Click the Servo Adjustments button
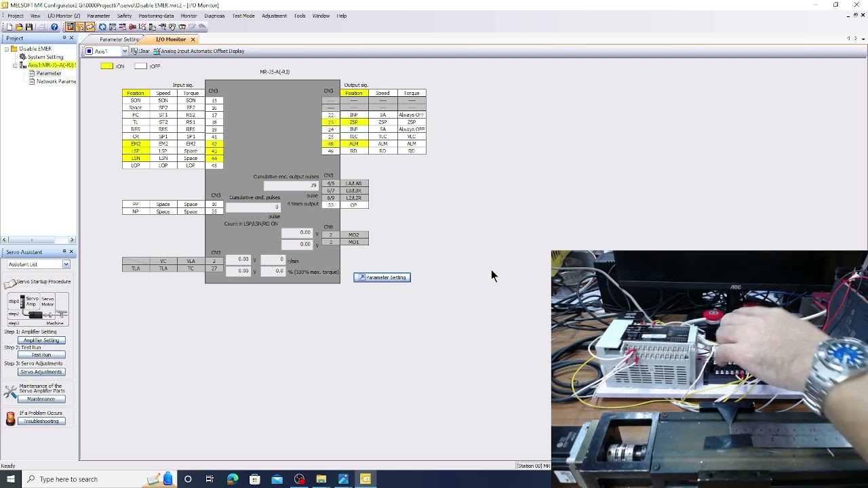The image size is (868, 488). tap(41, 372)
